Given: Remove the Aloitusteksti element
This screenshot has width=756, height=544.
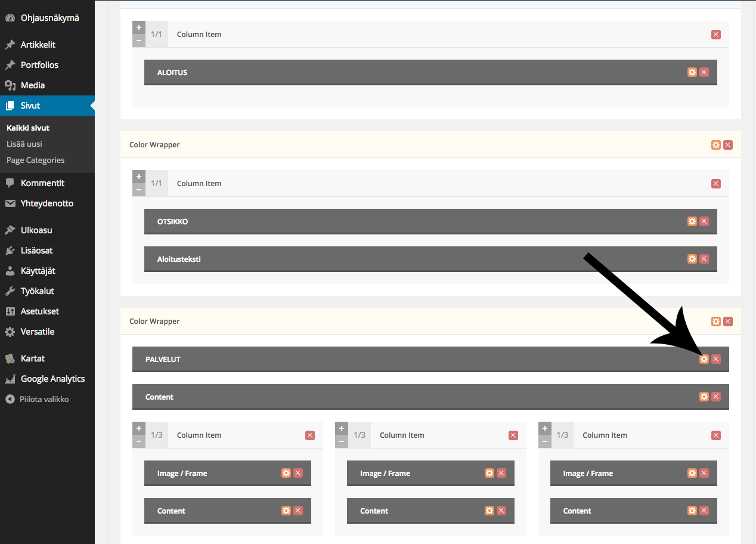Looking at the screenshot, I should click(x=704, y=259).
